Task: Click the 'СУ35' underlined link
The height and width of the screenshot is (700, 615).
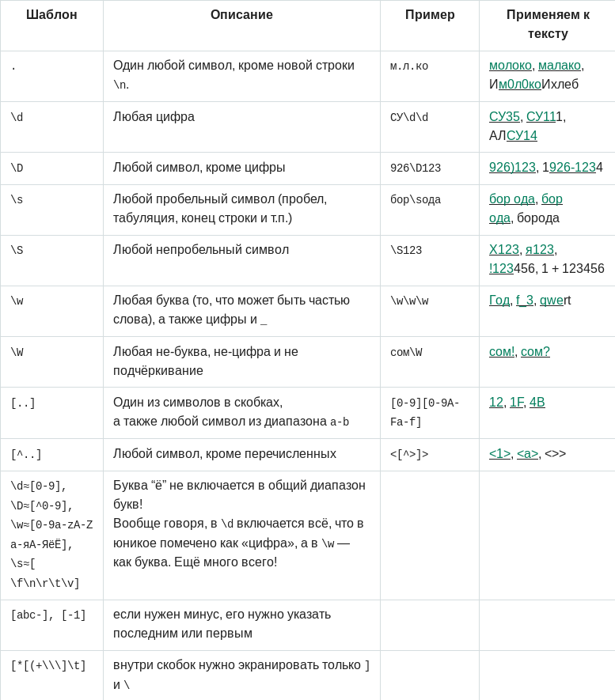Action: (x=504, y=116)
